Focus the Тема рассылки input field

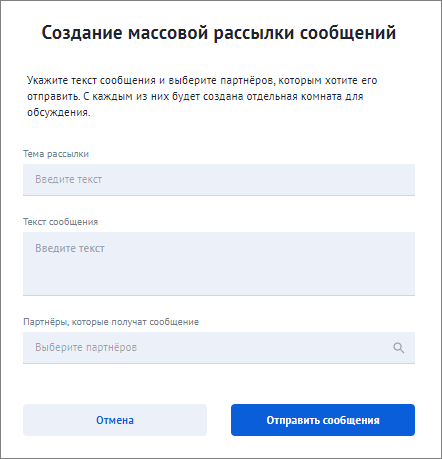pyautogui.click(x=219, y=180)
